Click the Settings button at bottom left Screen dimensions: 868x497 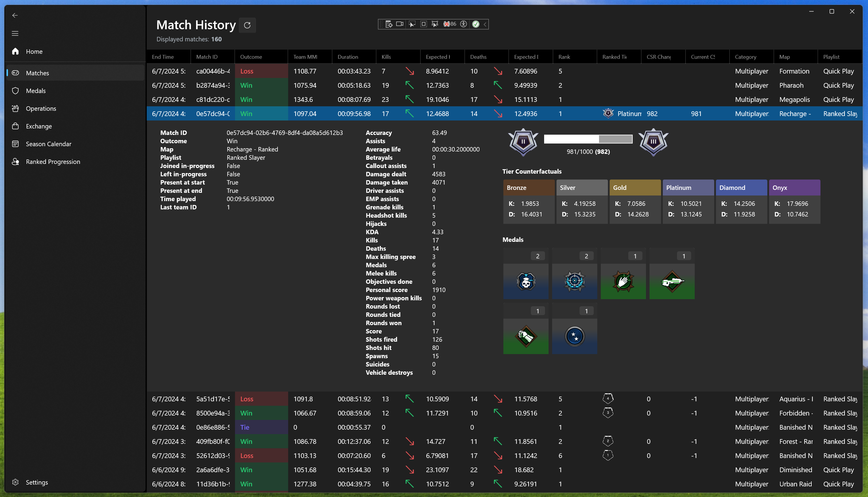point(37,482)
